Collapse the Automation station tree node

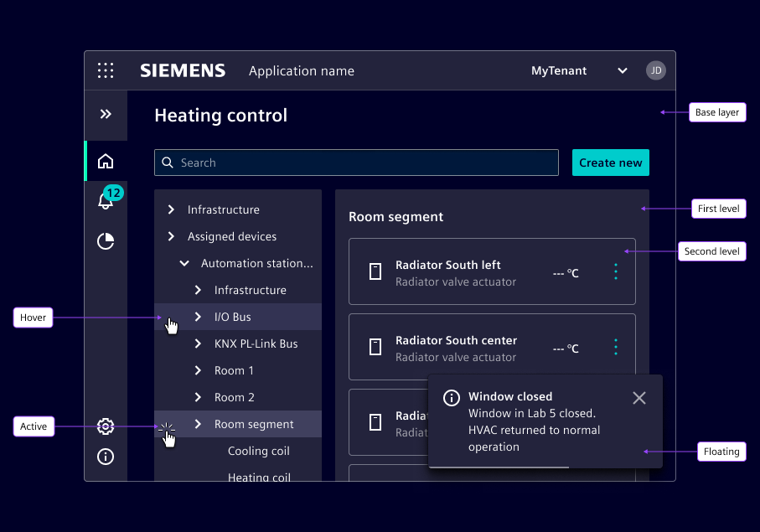(184, 263)
